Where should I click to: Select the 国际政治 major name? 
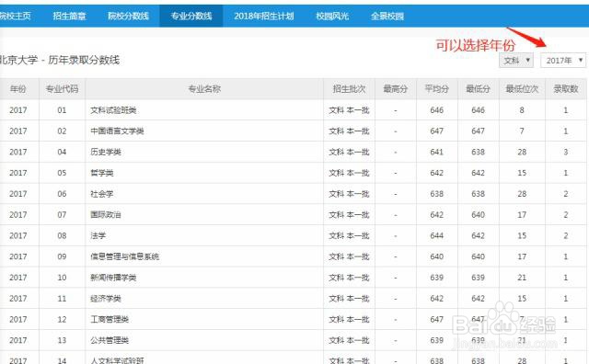[x=106, y=215]
